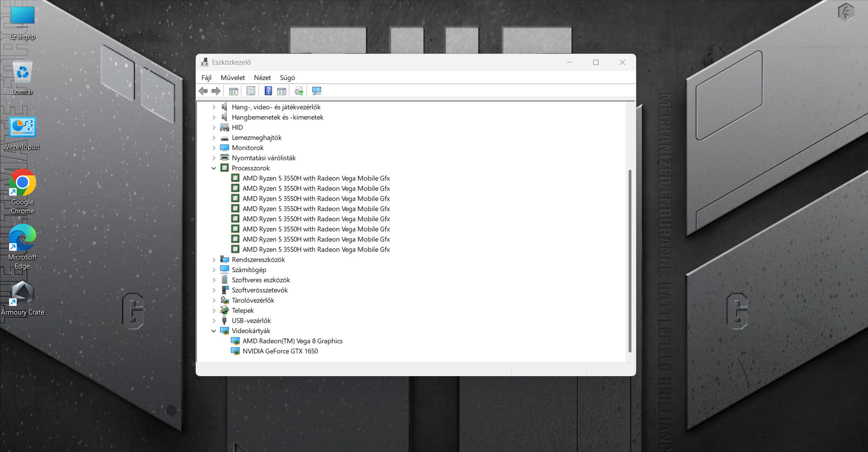Click the Back arrow in the toolbar
868x452 pixels.
point(203,91)
